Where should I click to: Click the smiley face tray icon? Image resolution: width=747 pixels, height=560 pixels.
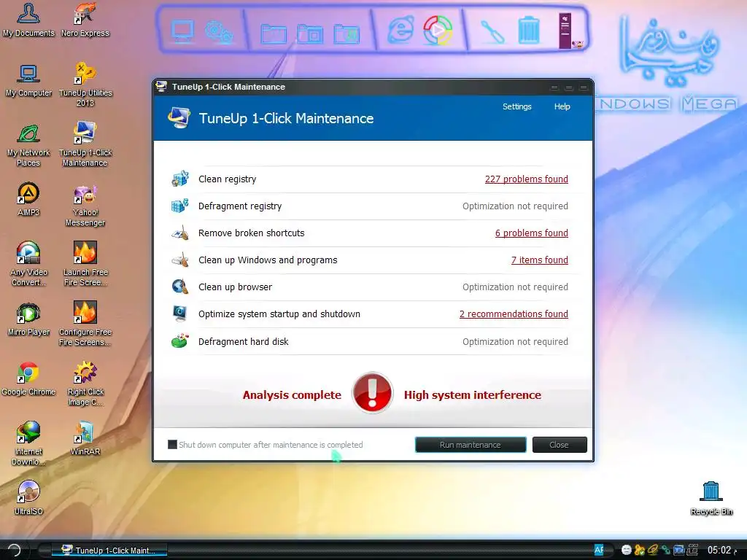point(627,550)
